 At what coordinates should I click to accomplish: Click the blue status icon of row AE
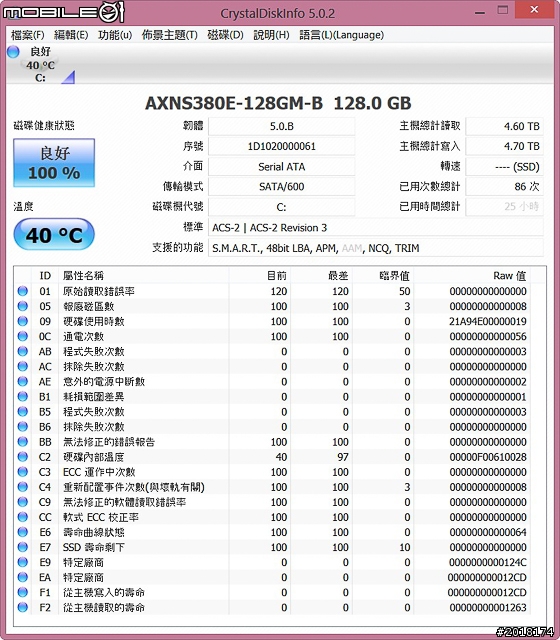(22, 382)
